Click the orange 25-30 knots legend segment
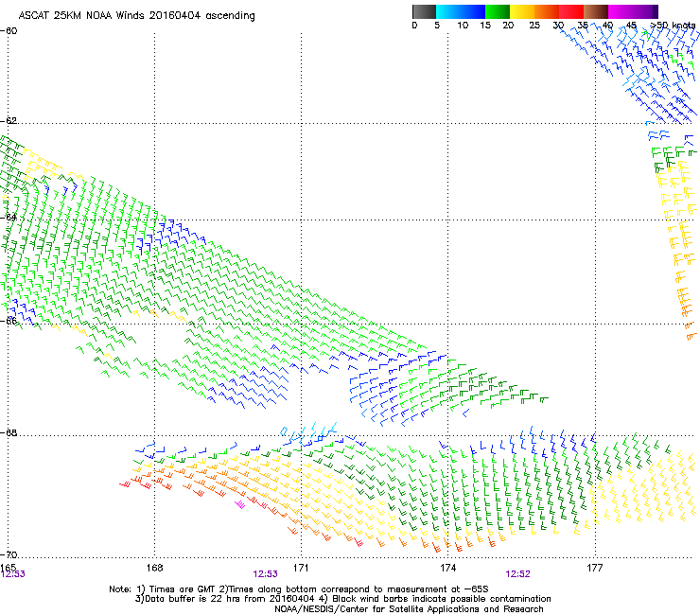Image resolution: width=700 pixels, height=615 pixels. 547,11
